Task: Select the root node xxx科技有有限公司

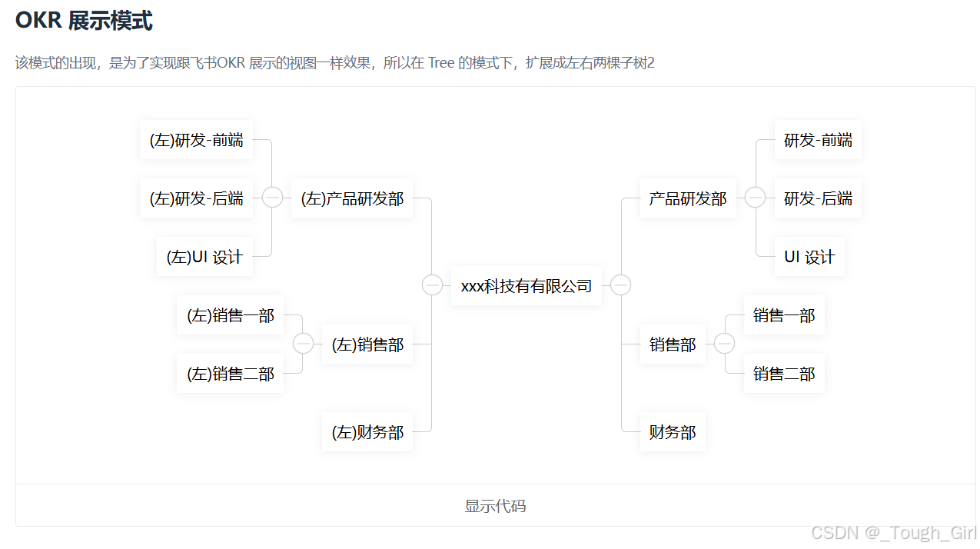Action: (x=526, y=284)
